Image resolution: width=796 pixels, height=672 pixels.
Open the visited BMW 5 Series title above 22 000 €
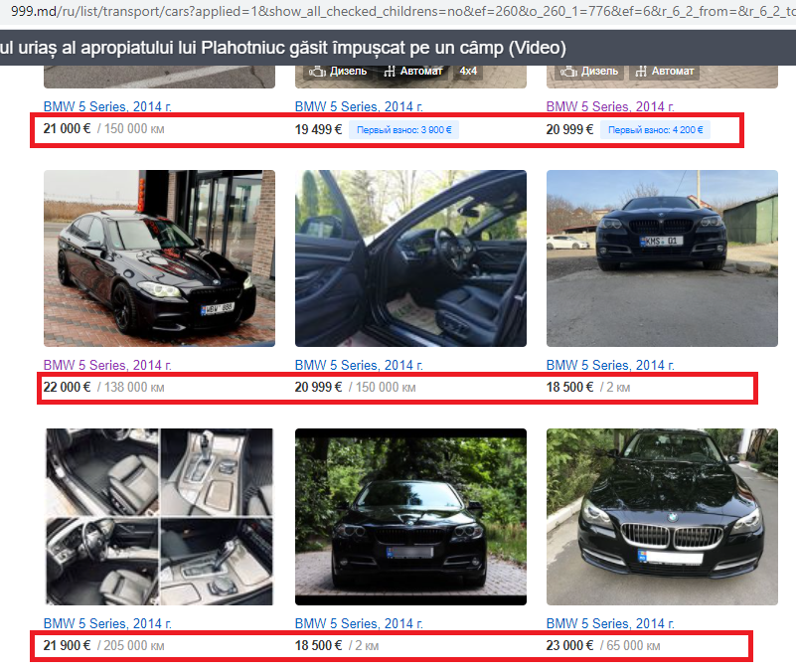pos(107,365)
